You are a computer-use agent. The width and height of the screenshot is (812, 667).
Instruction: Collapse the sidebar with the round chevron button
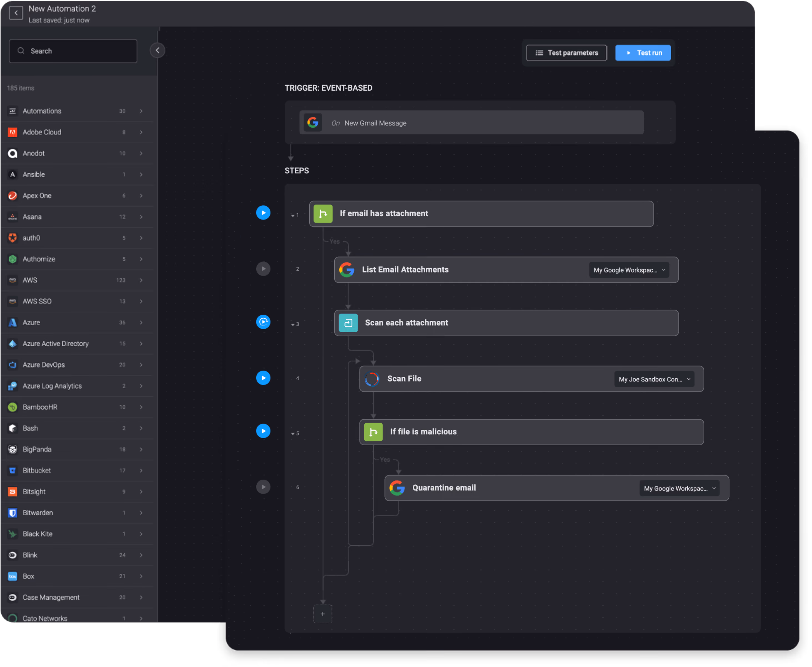pos(157,50)
